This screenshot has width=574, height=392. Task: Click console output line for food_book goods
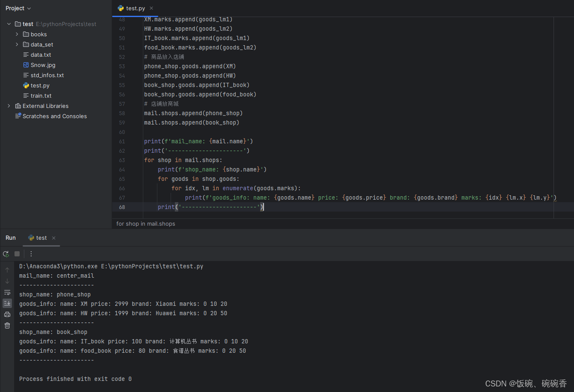click(x=133, y=351)
